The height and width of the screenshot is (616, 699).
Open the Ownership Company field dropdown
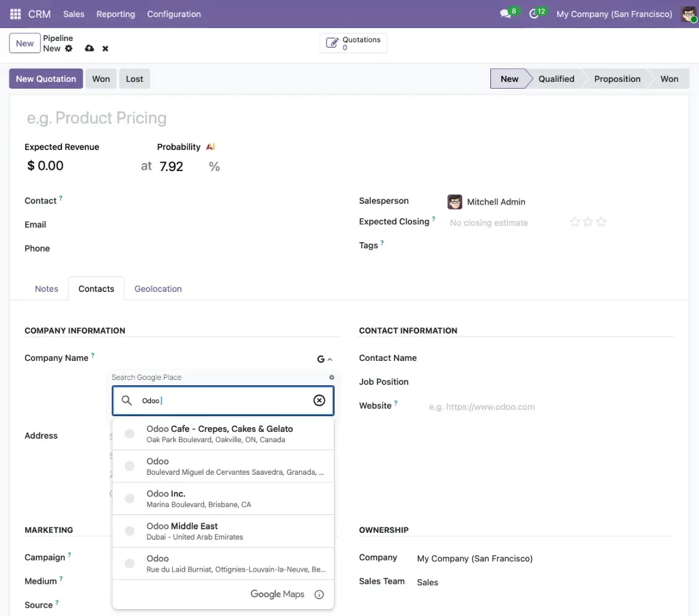[x=475, y=559]
